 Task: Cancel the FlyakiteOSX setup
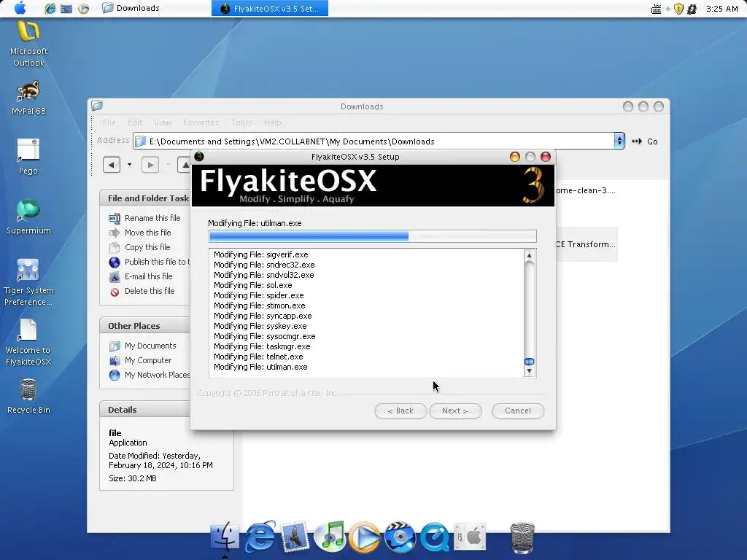[518, 411]
